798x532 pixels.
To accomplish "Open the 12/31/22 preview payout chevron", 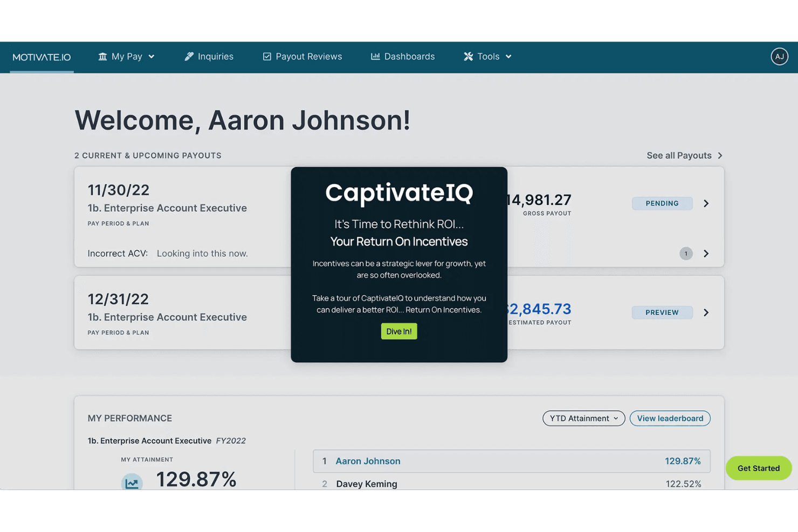I will pos(706,313).
